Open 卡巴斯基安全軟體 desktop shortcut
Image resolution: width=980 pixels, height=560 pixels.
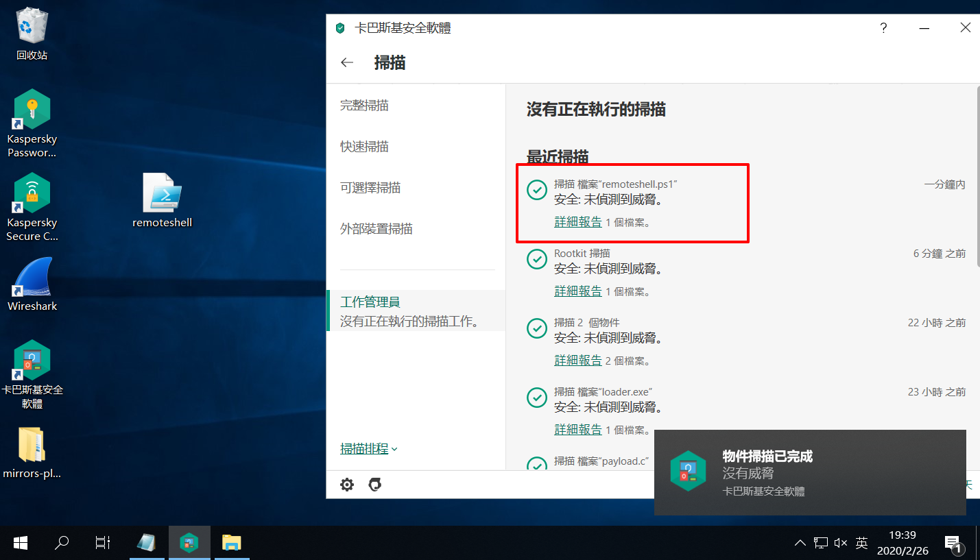tap(32, 375)
